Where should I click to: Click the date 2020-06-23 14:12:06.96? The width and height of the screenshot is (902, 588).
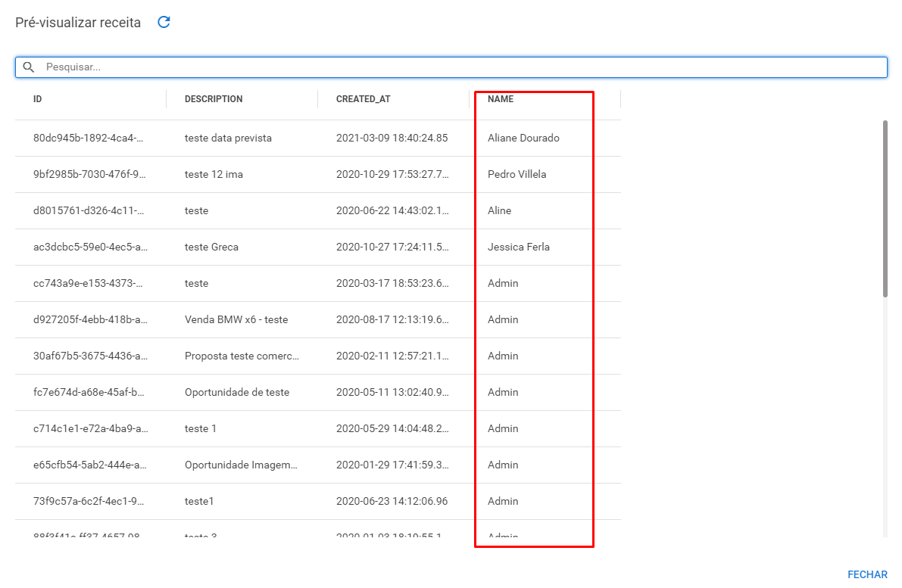[x=392, y=501]
